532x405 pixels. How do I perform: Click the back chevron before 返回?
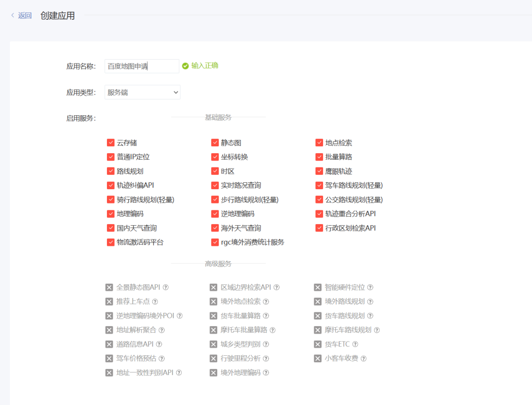12,15
